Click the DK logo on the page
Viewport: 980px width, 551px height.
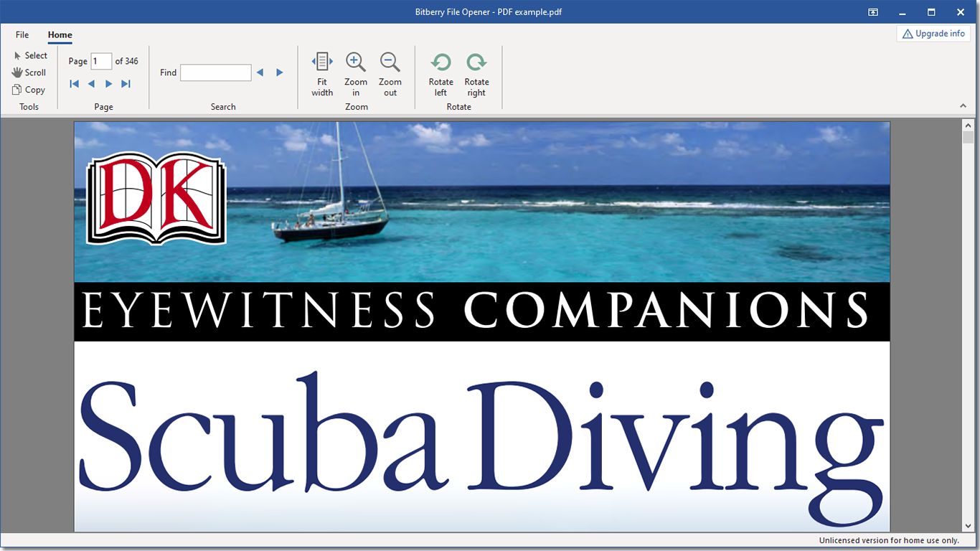[156, 198]
